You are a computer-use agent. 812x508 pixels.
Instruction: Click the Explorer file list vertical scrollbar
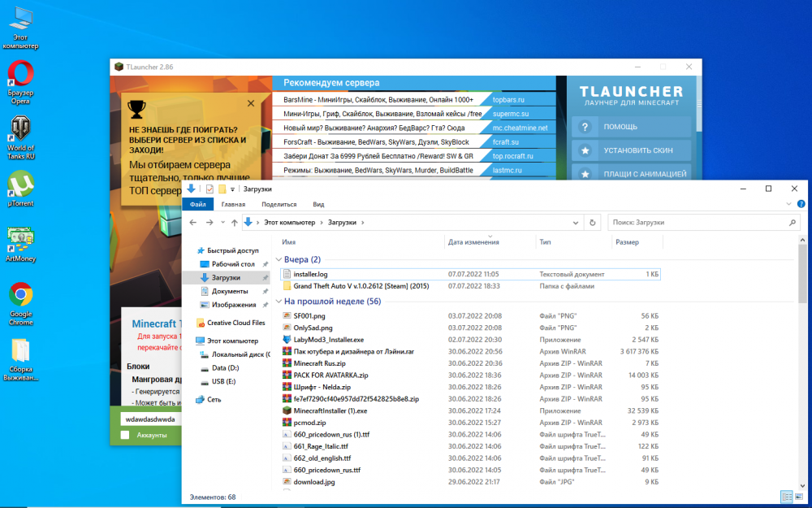(802, 273)
